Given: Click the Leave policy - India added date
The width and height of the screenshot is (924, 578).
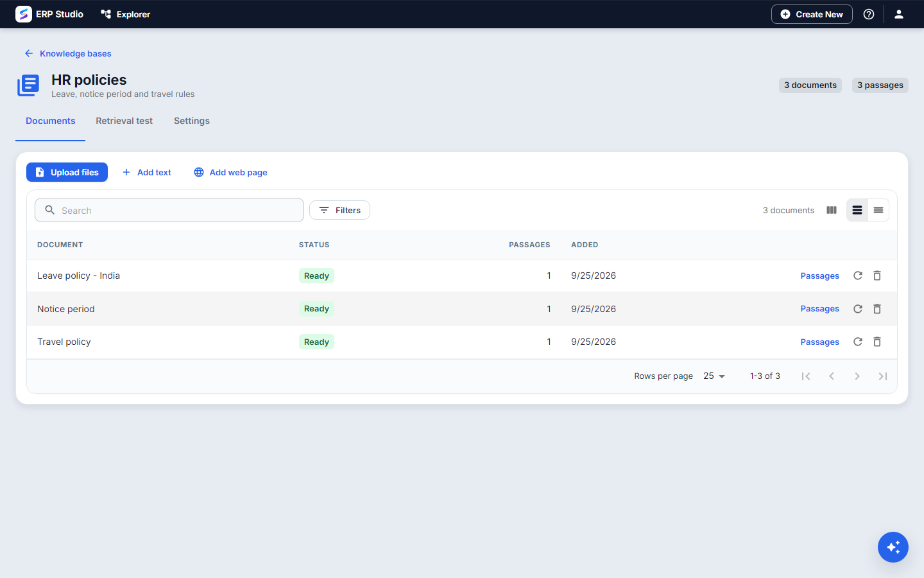Looking at the screenshot, I should click(594, 276).
